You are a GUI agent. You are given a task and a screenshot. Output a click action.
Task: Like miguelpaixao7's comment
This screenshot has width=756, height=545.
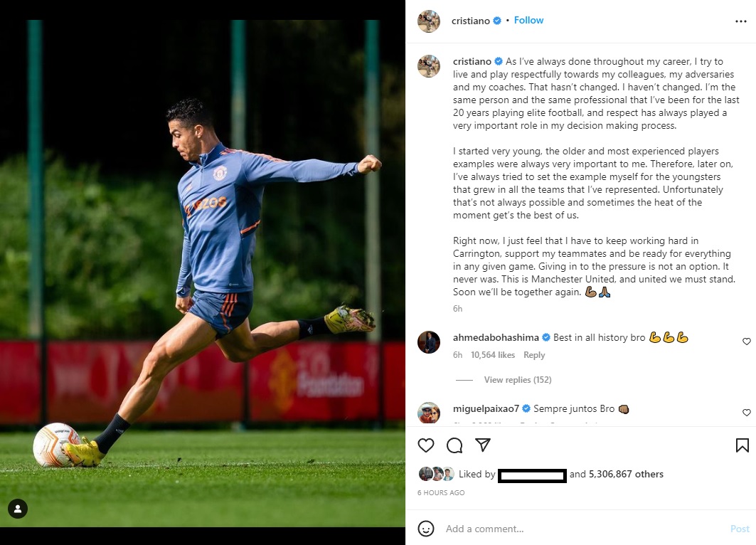746,413
